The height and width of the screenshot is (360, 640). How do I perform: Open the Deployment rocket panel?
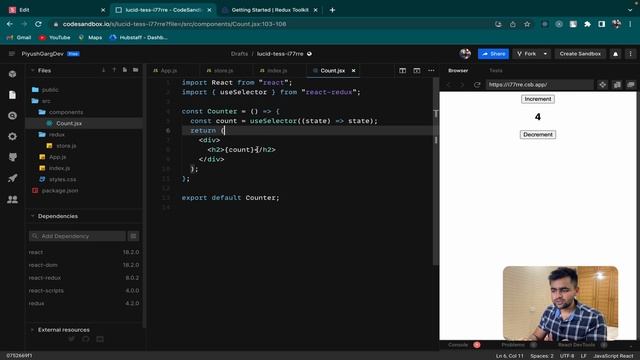[x=12, y=178]
